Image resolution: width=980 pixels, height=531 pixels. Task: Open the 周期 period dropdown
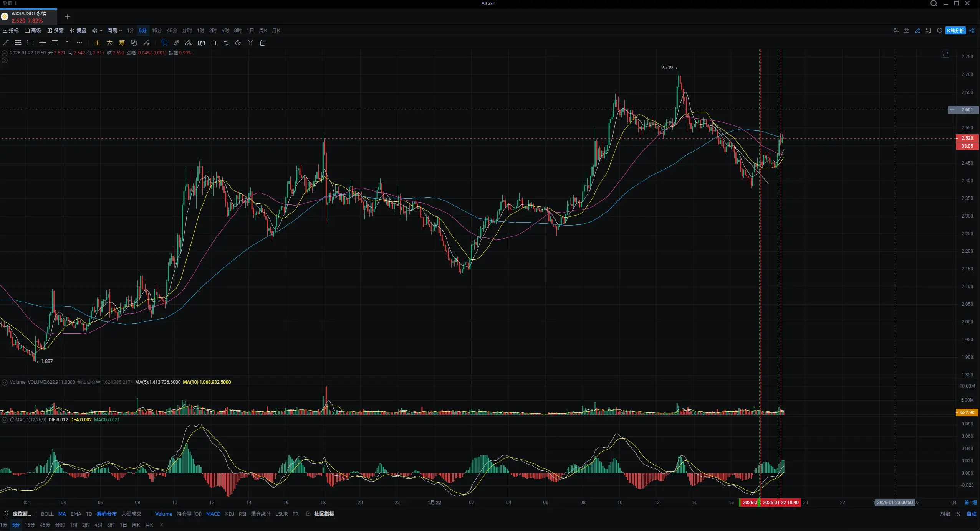[x=114, y=30]
